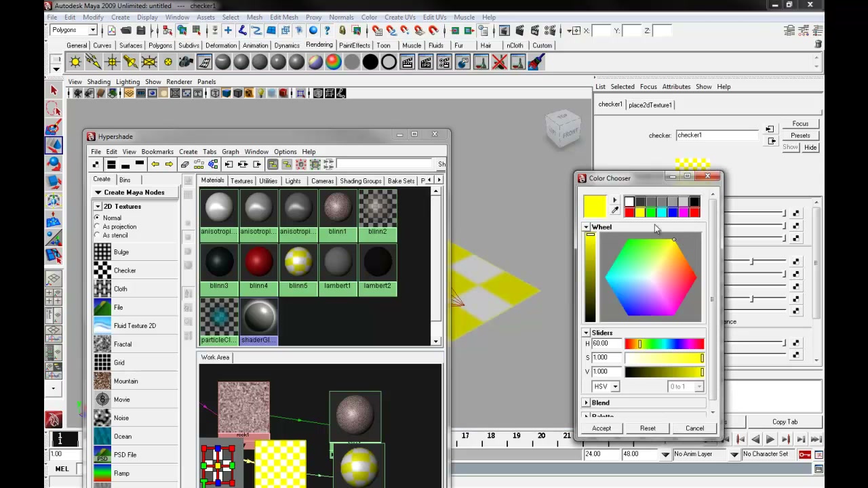Open the Create UVs menu
The image size is (868, 488).
[x=400, y=17]
